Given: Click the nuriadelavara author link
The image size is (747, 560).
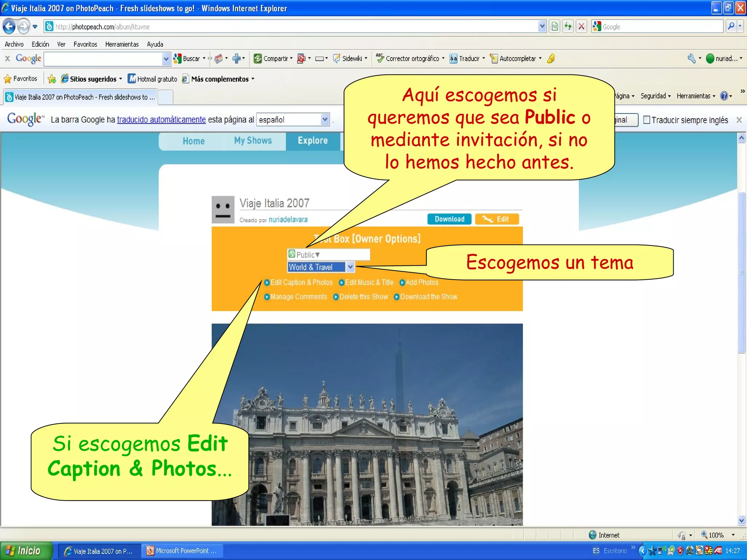Looking at the screenshot, I should click(288, 219).
